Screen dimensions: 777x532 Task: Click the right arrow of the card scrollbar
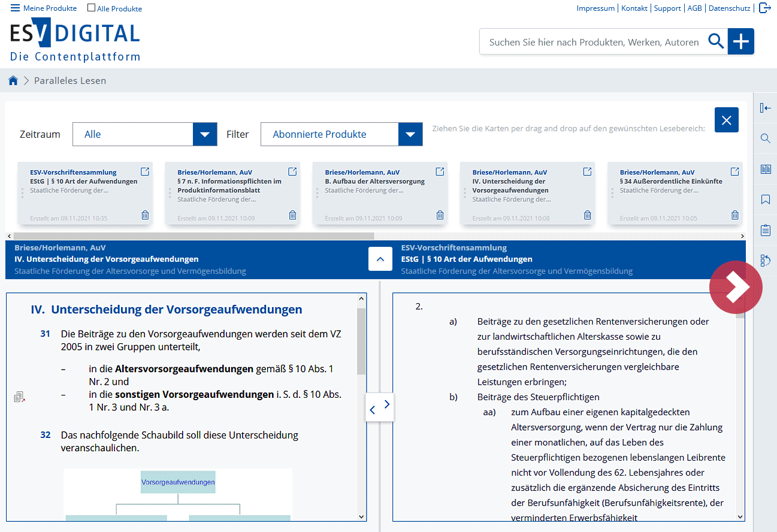tap(743, 236)
